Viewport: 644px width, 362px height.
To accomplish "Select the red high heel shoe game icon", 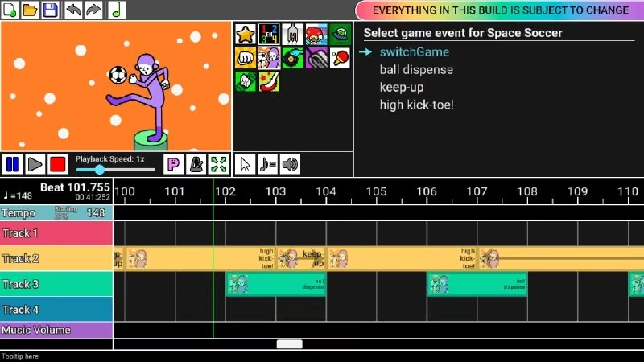I will pyautogui.click(x=269, y=81).
